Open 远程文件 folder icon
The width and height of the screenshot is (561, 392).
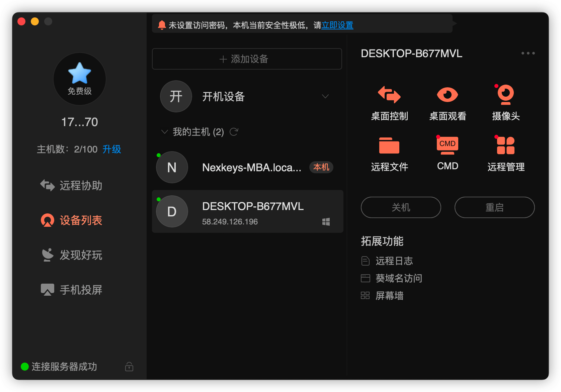tap(389, 145)
